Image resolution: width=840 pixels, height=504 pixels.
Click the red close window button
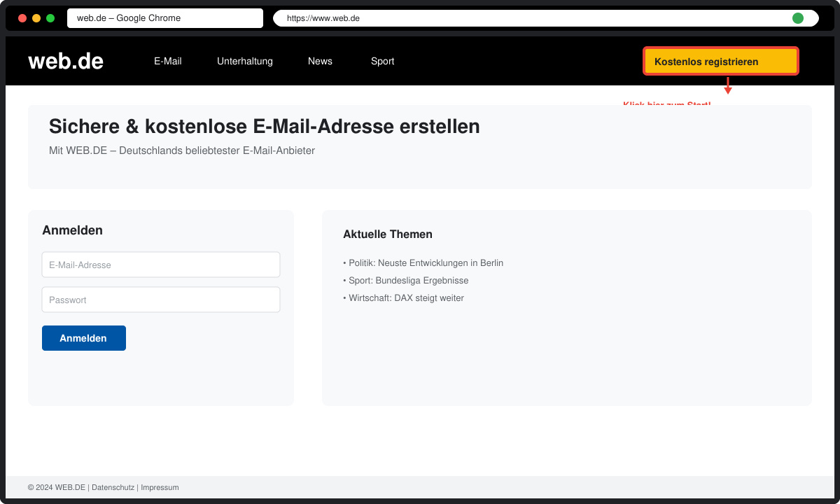pyautogui.click(x=22, y=18)
